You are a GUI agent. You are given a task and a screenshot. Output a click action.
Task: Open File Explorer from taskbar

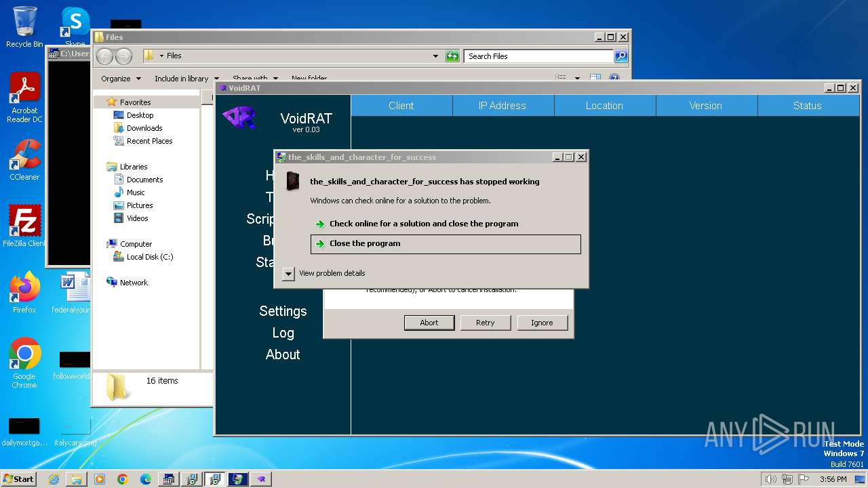(77, 479)
